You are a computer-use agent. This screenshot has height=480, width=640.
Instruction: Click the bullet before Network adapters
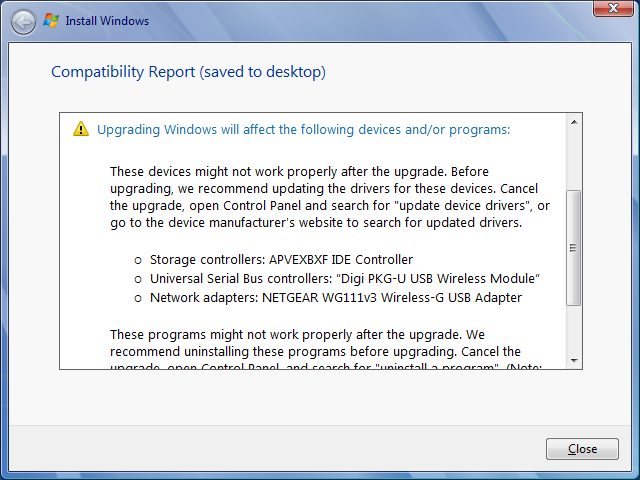[138, 298]
